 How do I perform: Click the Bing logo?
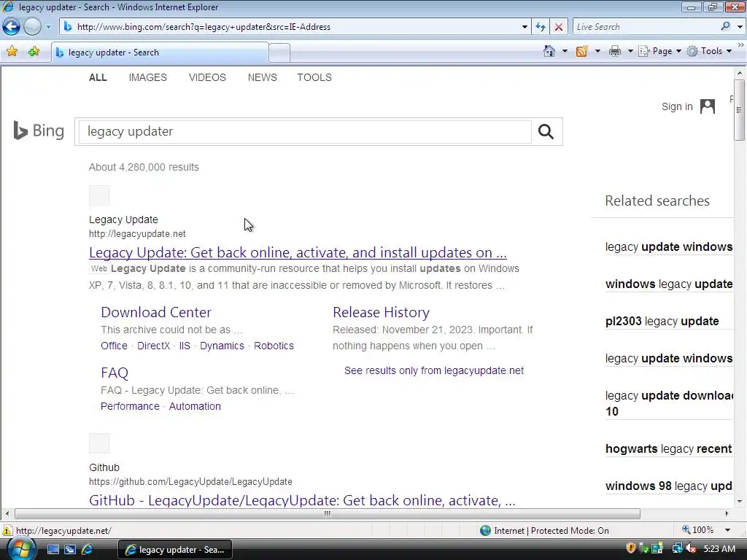[x=39, y=131]
